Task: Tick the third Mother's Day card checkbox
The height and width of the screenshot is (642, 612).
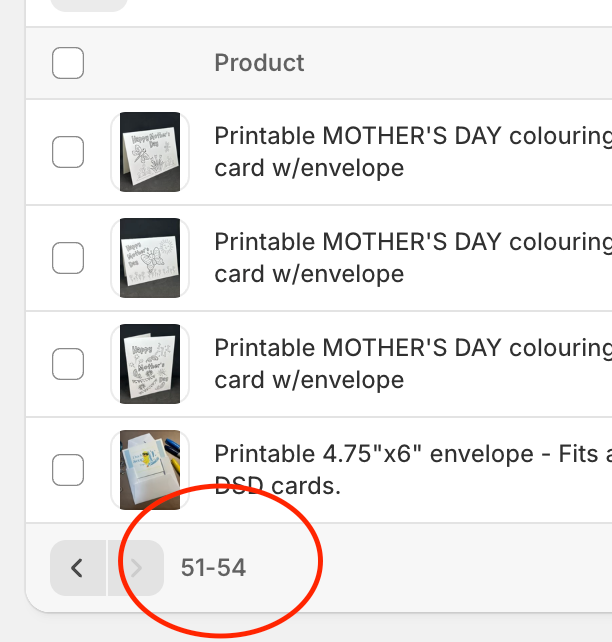Action: tap(68, 364)
